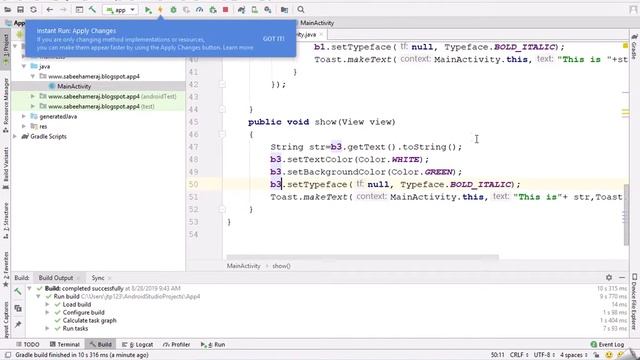
Task: Expand the Run tasks node
Action: 47,328
